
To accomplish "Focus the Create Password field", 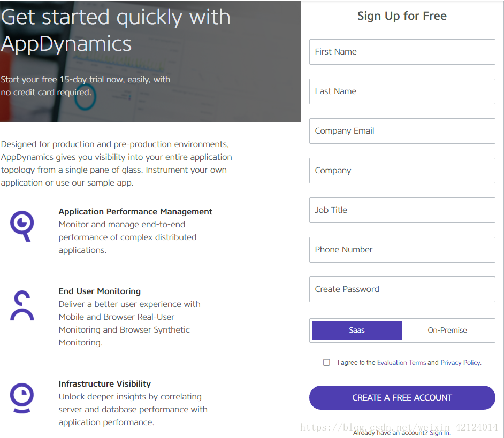I will click(x=402, y=289).
